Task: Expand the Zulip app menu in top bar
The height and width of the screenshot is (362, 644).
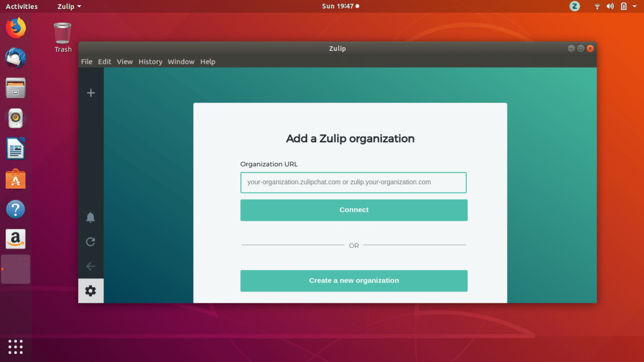Action: [69, 6]
